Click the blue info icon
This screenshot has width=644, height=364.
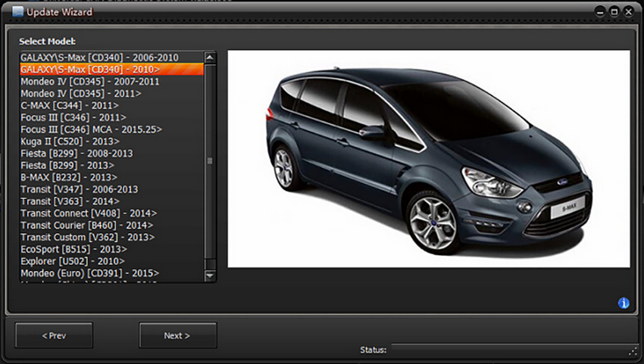coord(624,303)
